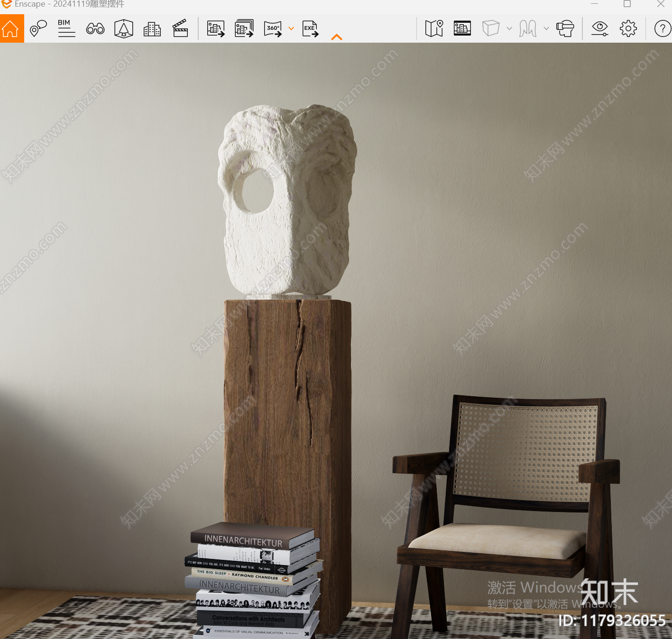This screenshot has width=672, height=639.
Task: Minimize the Enscape window
Action: [x=594, y=4]
